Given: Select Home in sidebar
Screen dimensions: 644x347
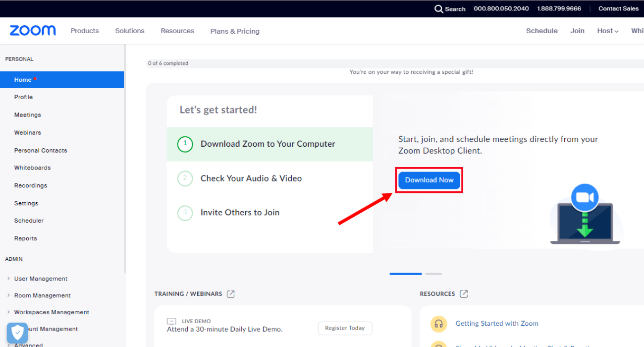Looking at the screenshot, I should pyautogui.click(x=62, y=80).
